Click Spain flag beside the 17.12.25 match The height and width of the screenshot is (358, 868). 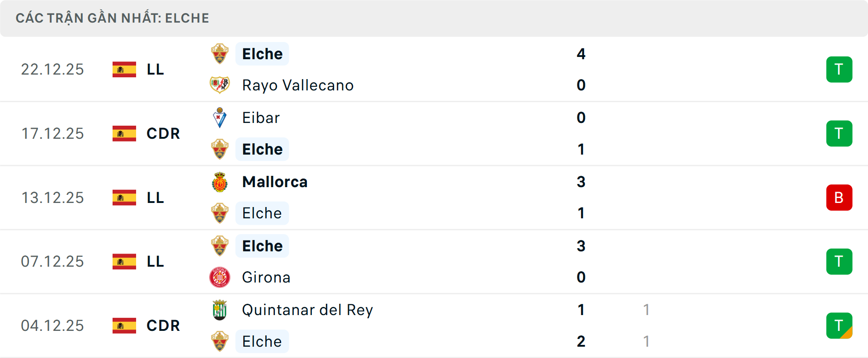pyautogui.click(x=124, y=133)
